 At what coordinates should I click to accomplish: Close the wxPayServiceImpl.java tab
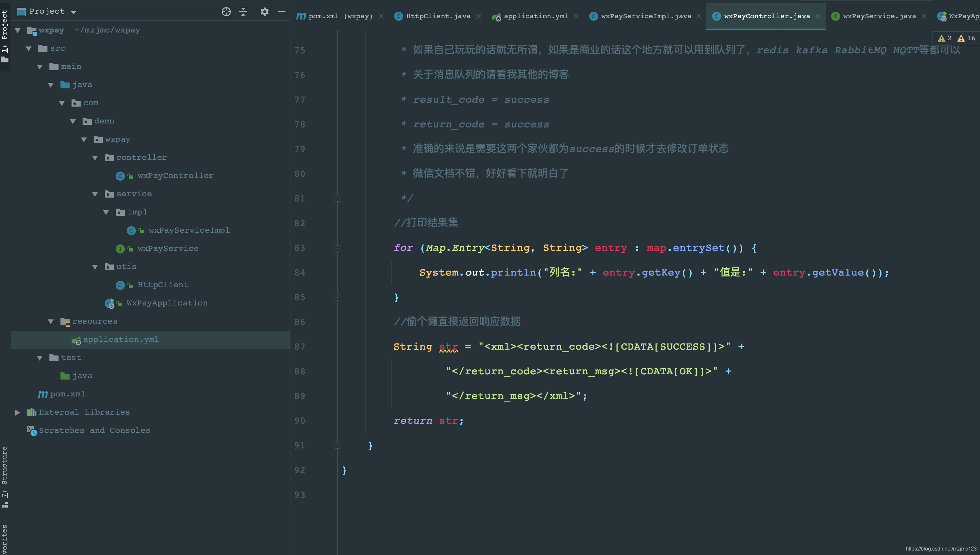[699, 16]
